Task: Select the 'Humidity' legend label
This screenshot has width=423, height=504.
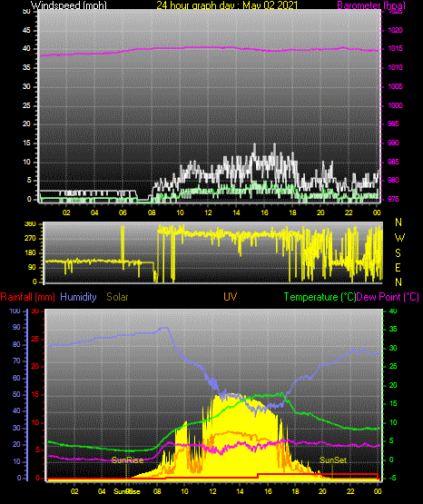Action: tap(78, 297)
